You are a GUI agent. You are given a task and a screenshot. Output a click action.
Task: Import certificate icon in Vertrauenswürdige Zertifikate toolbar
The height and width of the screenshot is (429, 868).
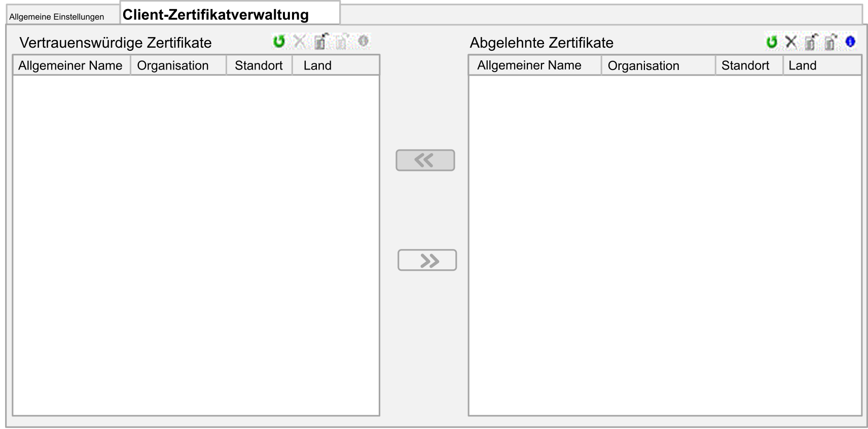coord(320,42)
